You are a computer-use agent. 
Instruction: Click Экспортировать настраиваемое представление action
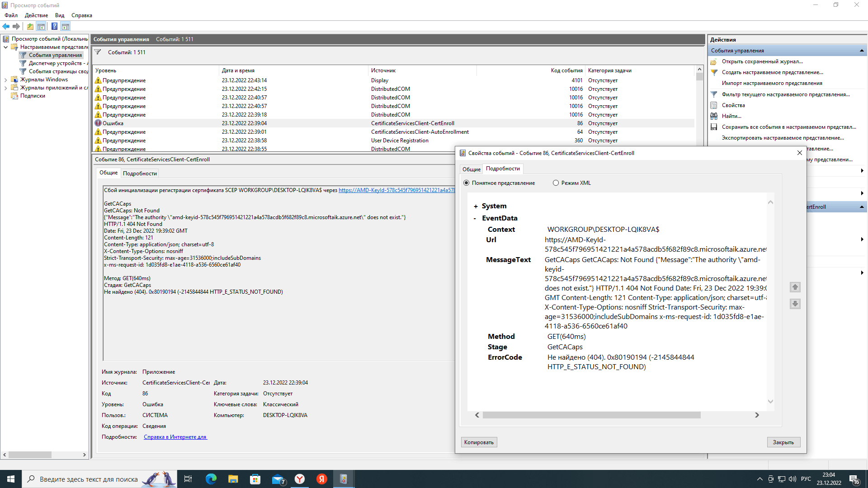click(x=783, y=138)
